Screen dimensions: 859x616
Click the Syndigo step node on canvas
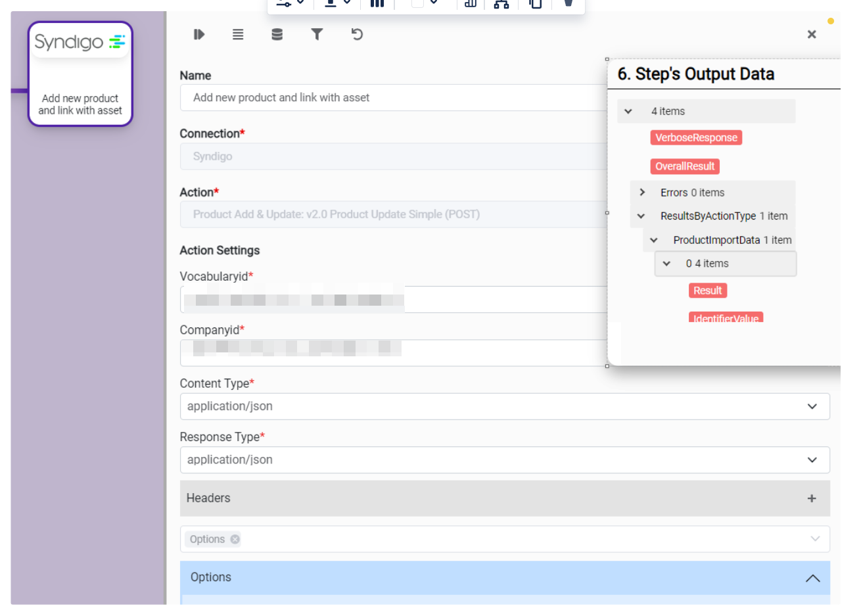(80, 74)
